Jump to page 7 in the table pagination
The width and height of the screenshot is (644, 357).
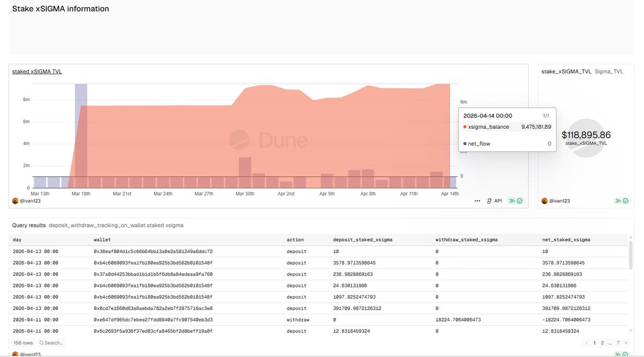click(618, 343)
